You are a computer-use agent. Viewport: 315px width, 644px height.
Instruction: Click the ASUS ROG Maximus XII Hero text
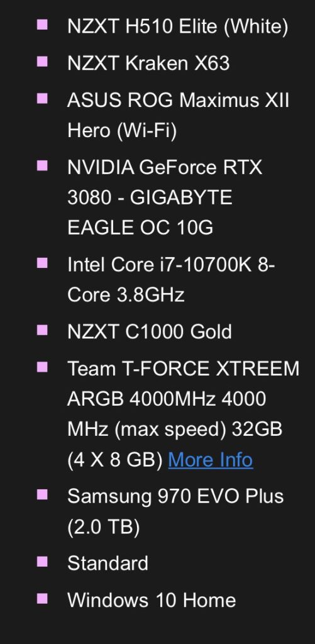[178, 116]
